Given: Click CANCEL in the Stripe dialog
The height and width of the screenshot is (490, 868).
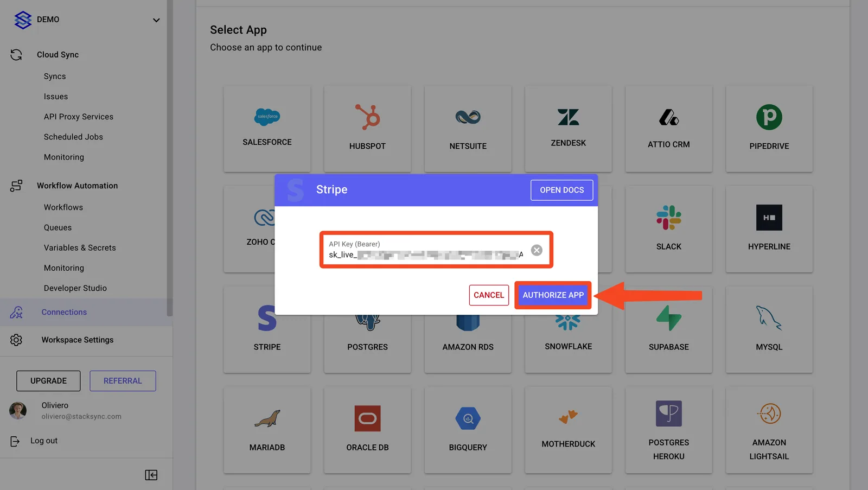Looking at the screenshot, I should 489,295.
